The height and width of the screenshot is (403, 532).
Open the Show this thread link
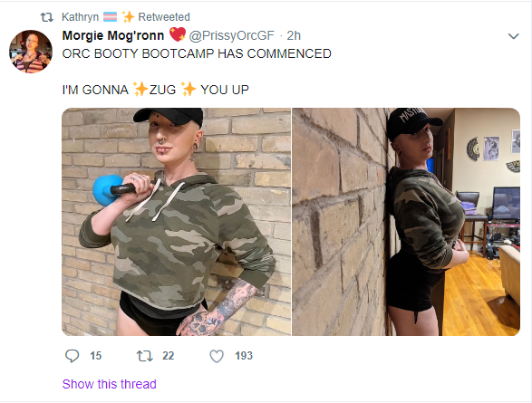coord(110,384)
